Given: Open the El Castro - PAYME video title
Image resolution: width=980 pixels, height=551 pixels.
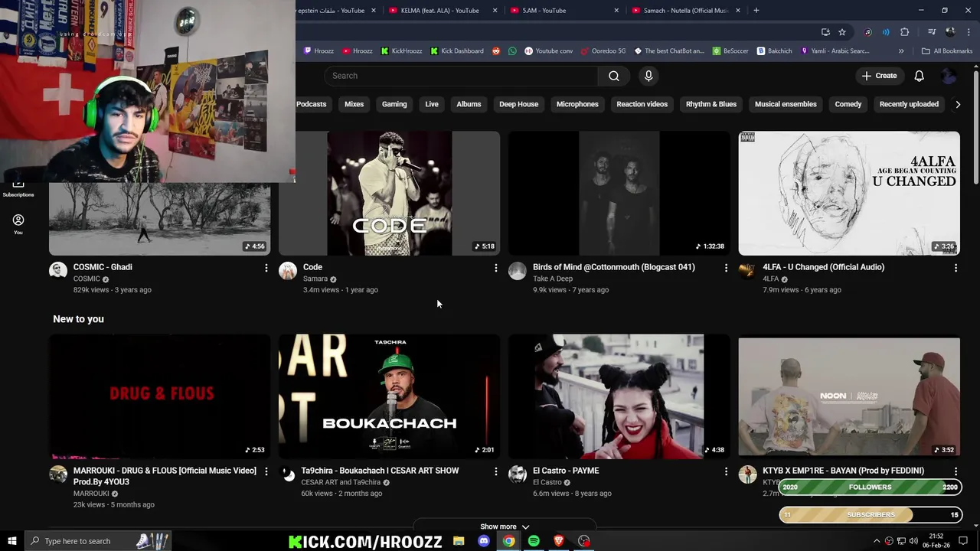Looking at the screenshot, I should [x=566, y=471].
